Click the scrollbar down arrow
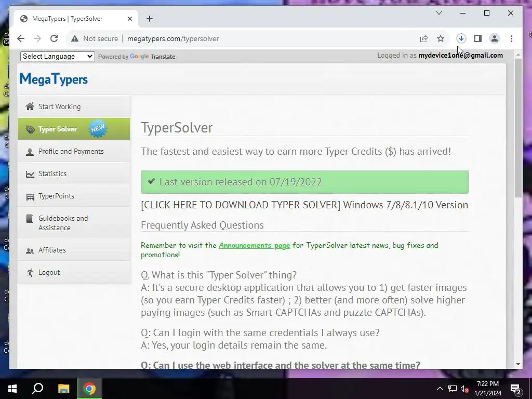The height and width of the screenshot is (399, 532). 518,364
